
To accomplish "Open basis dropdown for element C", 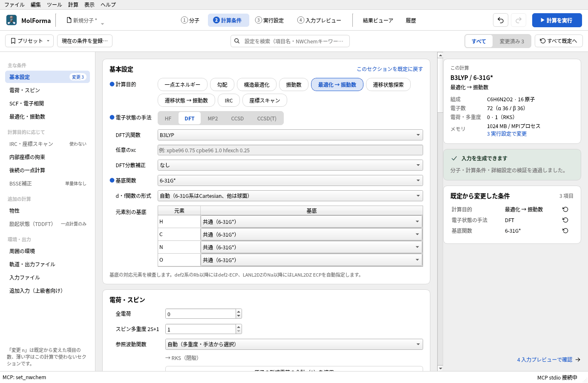I will tap(311, 234).
